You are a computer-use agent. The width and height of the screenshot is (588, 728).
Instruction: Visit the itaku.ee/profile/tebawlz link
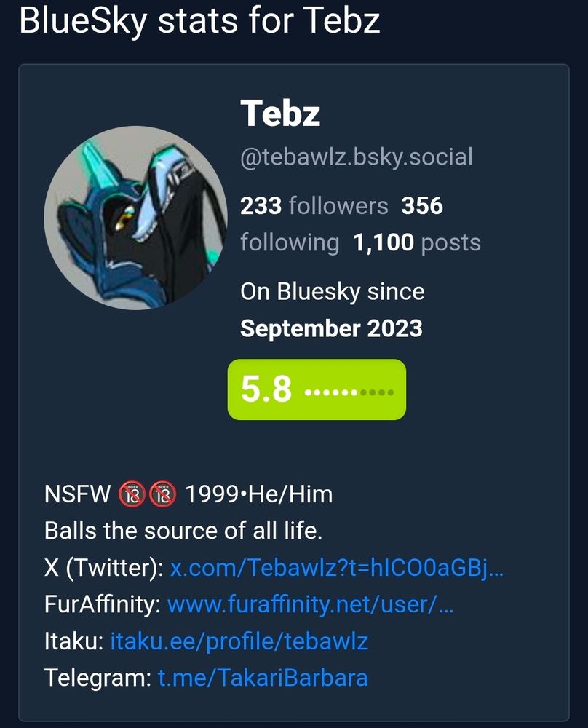[239, 641]
